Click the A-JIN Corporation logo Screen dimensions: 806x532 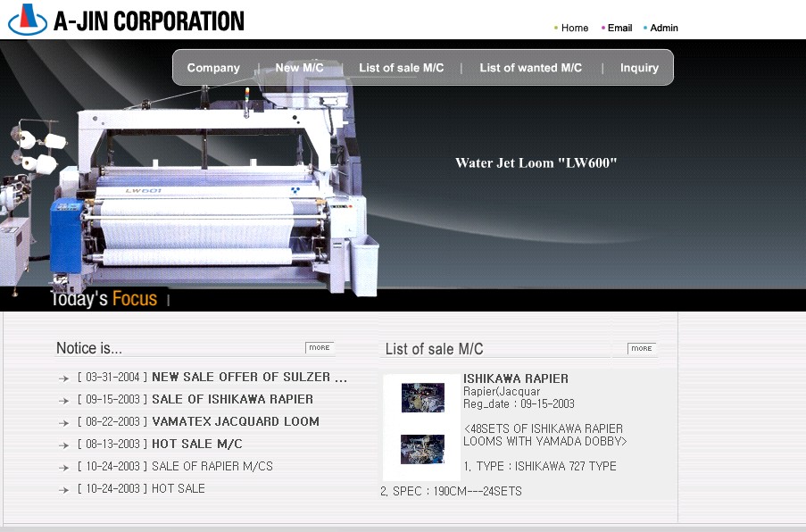click(126, 20)
